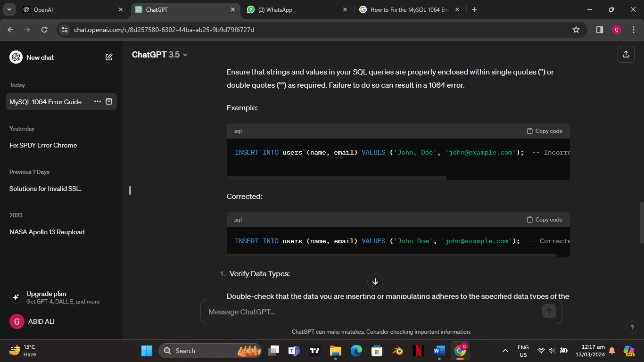Image resolution: width=644 pixels, height=362 pixels.
Task: Click the send message arrow button
Action: point(549,311)
